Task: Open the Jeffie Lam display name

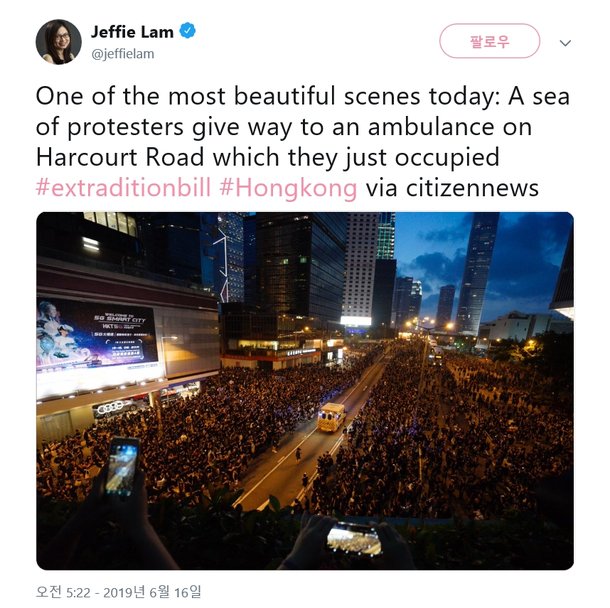Action: (132, 32)
